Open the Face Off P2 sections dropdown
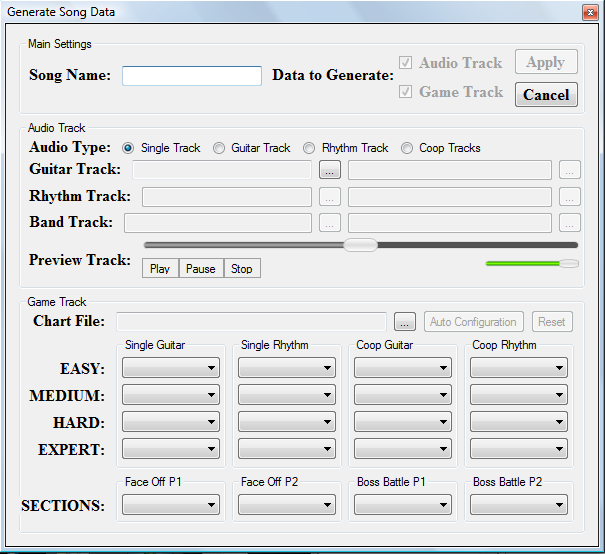This screenshot has width=605, height=554. [287, 505]
